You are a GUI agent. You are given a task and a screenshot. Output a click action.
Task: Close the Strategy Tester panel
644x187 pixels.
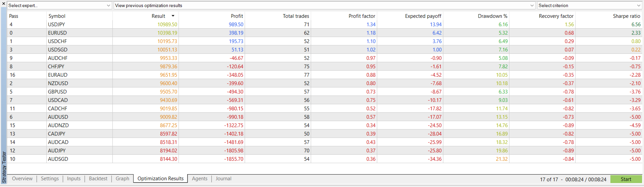click(4, 4)
